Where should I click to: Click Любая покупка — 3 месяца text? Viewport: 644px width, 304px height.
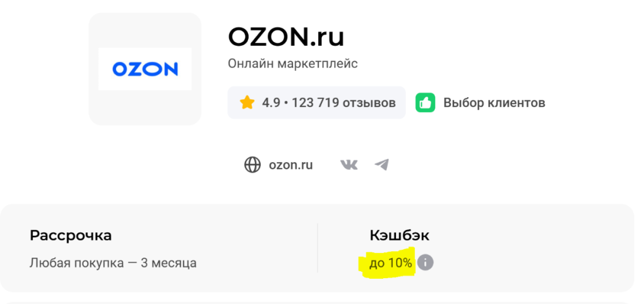[x=113, y=263]
